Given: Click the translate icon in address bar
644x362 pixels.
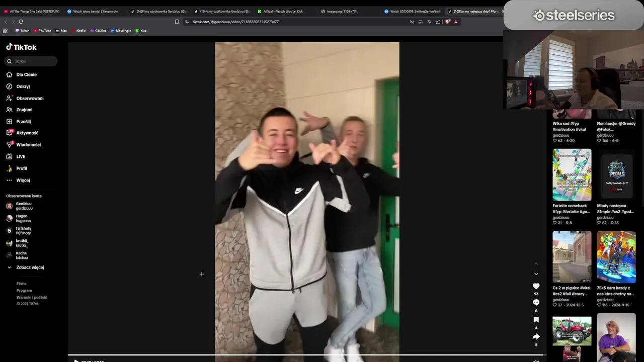Looking at the screenshot, I should click(x=429, y=22).
